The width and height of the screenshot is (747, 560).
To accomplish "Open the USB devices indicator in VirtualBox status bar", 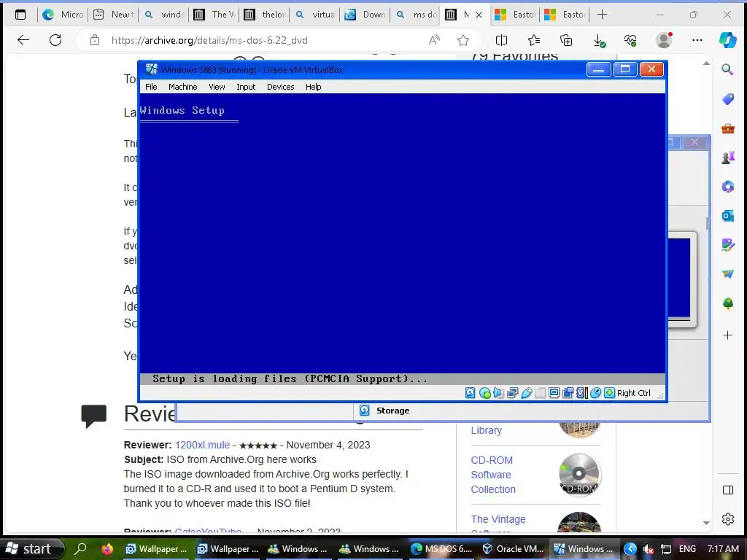I will [527, 393].
